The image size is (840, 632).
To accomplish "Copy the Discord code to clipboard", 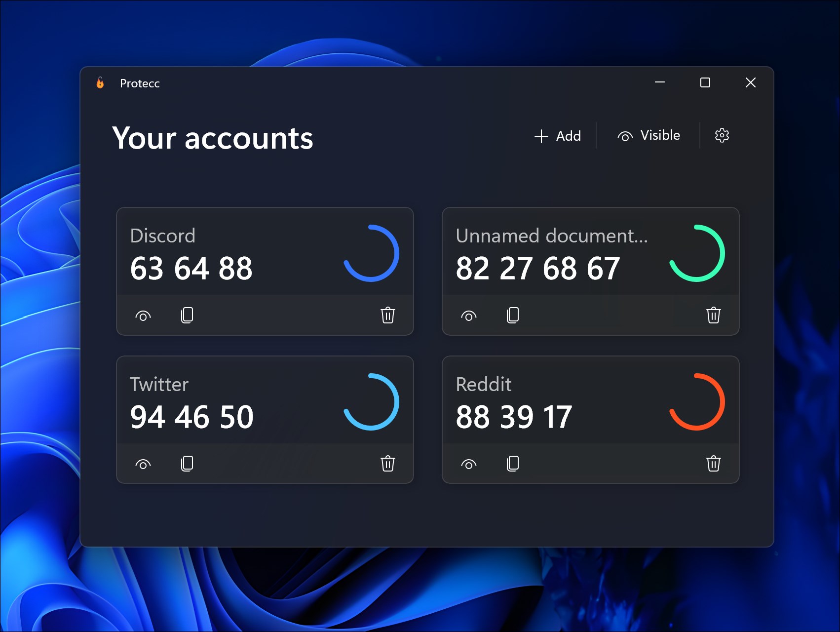I will tap(187, 315).
